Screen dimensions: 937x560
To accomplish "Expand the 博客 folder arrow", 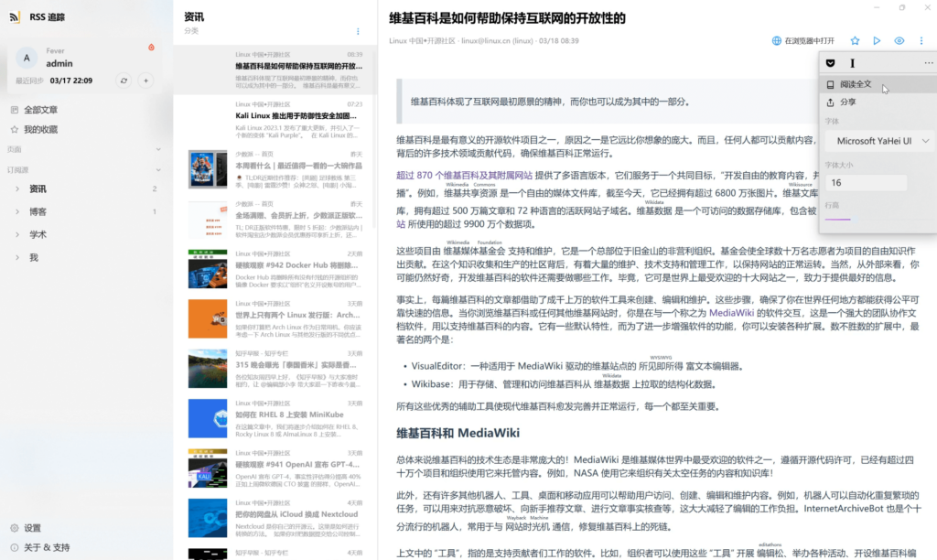I will click(17, 211).
